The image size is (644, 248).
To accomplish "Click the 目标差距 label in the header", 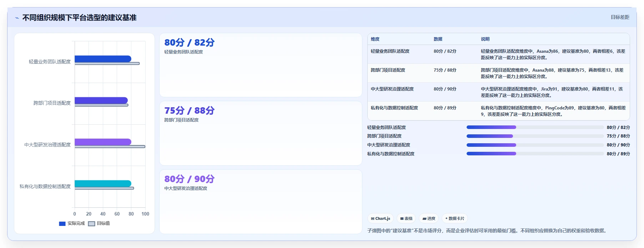I will click(x=620, y=17).
